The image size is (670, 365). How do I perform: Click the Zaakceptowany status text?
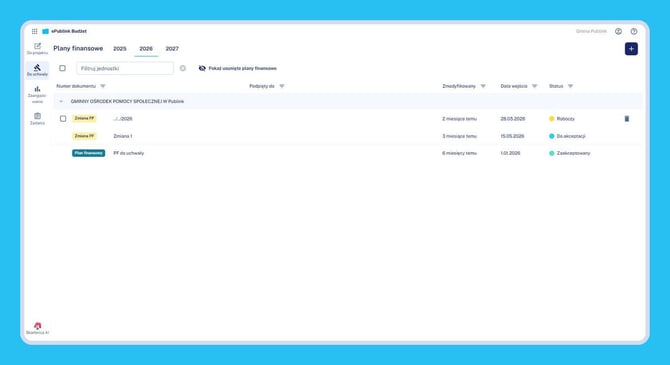coord(573,153)
